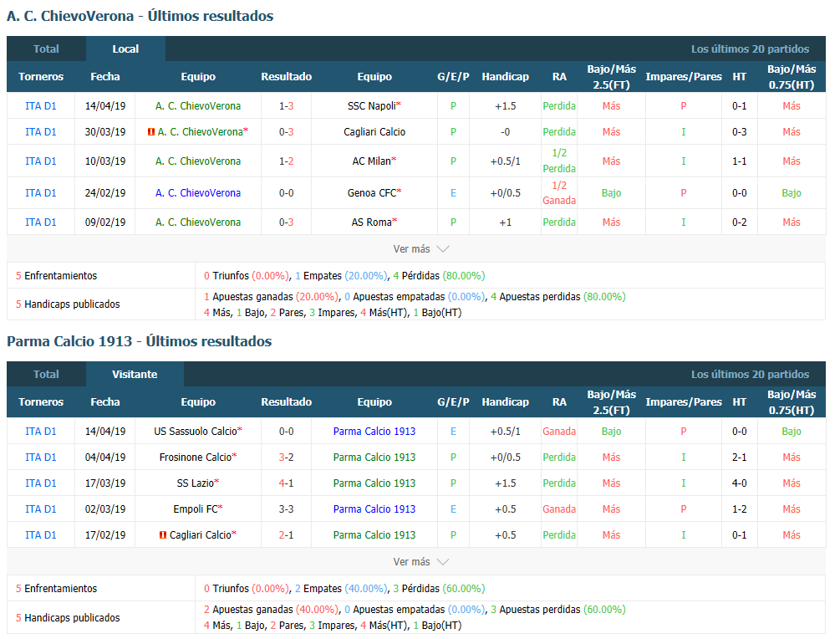Click AS Roma team name
The image size is (840, 639).
click(x=372, y=222)
